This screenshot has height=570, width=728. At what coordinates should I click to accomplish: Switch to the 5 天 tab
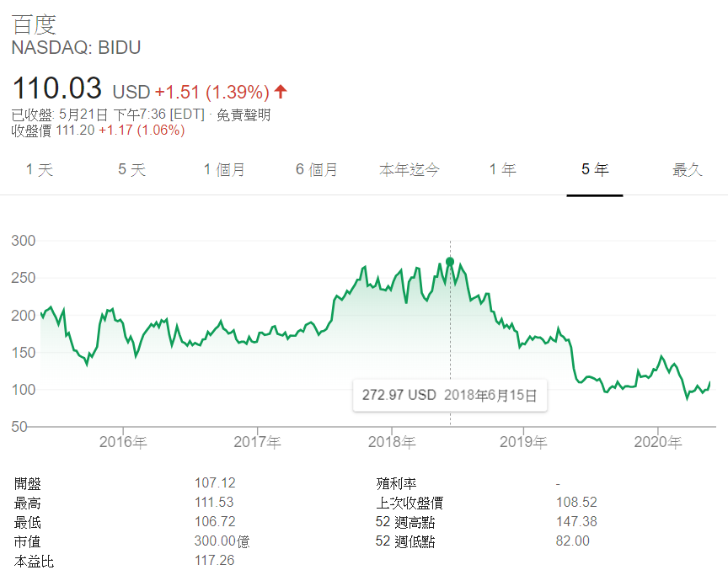click(131, 170)
